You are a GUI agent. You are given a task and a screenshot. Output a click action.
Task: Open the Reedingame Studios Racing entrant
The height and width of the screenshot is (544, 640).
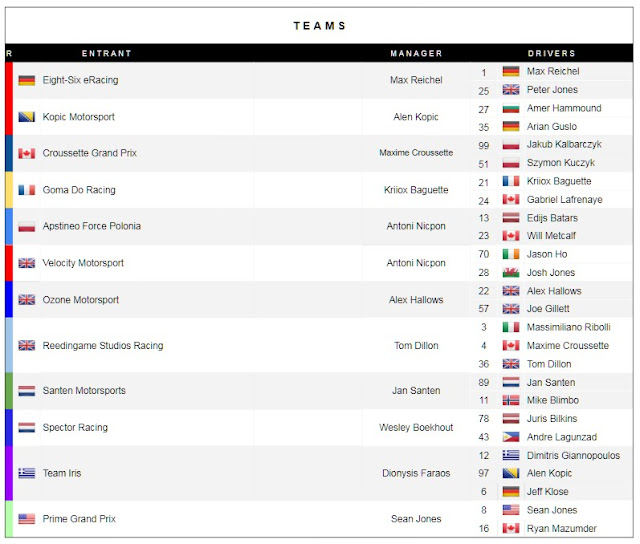coord(103,346)
